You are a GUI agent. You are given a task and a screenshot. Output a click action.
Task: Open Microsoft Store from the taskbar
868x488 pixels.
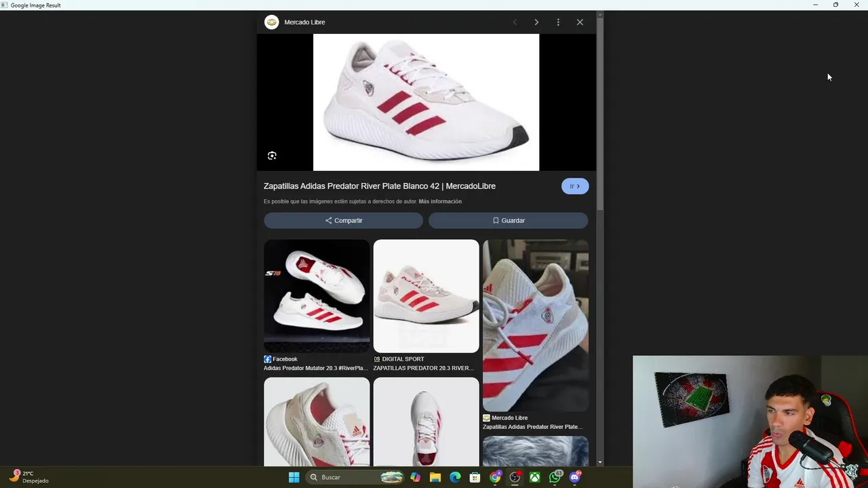(475, 477)
